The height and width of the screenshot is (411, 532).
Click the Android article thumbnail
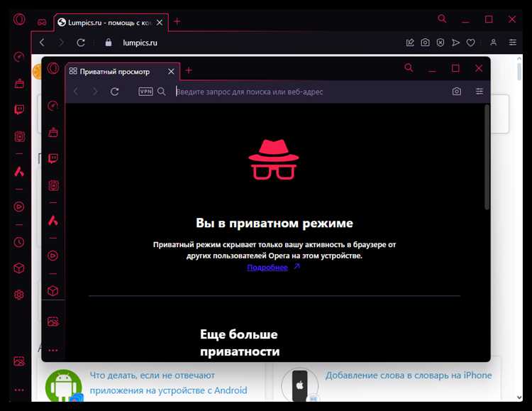(63, 385)
